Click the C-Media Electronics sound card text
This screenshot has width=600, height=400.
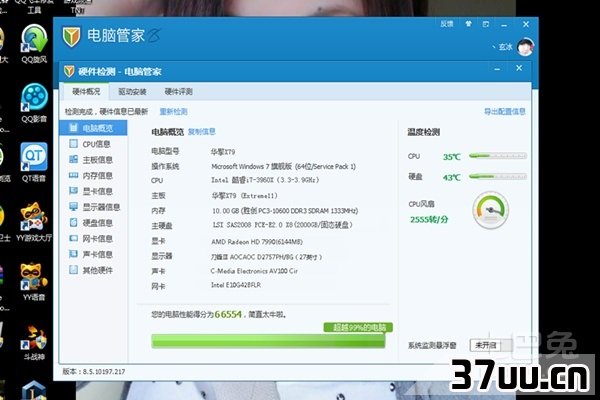click(254, 271)
